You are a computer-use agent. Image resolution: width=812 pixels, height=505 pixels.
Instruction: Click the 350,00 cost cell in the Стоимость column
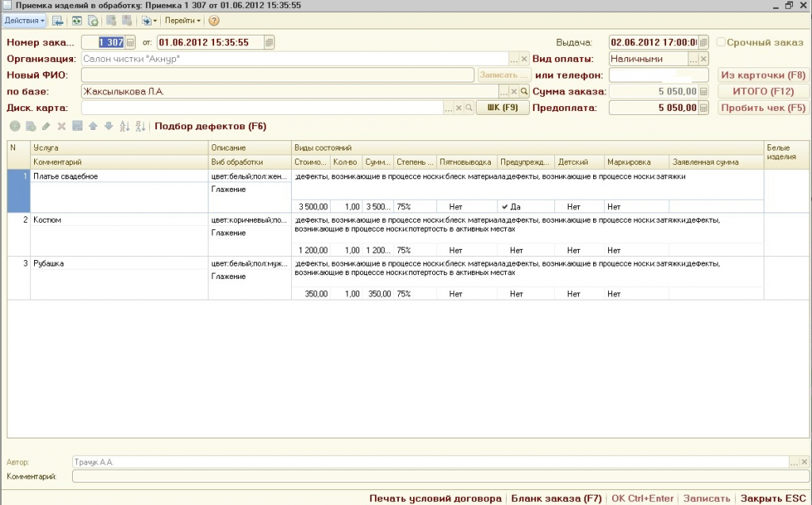[x=311, y=293]
